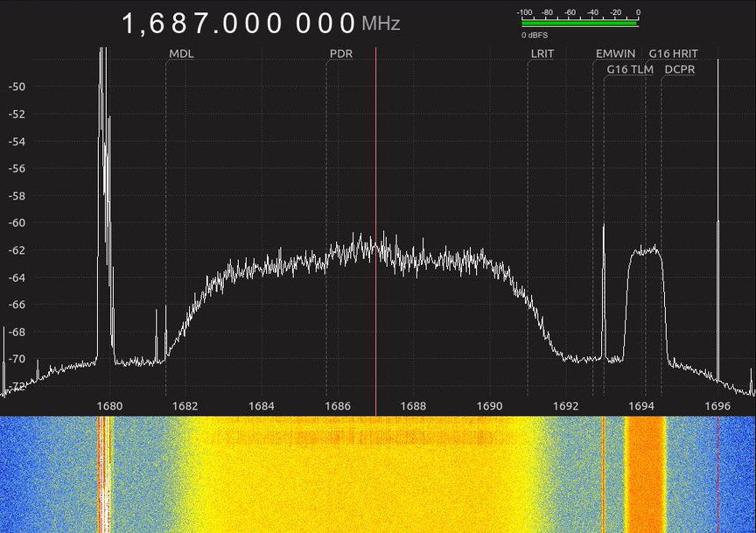This screenshot has width=756, height=533.
Task: Click the LRIT bookmark label
Action: click(542, 53)
